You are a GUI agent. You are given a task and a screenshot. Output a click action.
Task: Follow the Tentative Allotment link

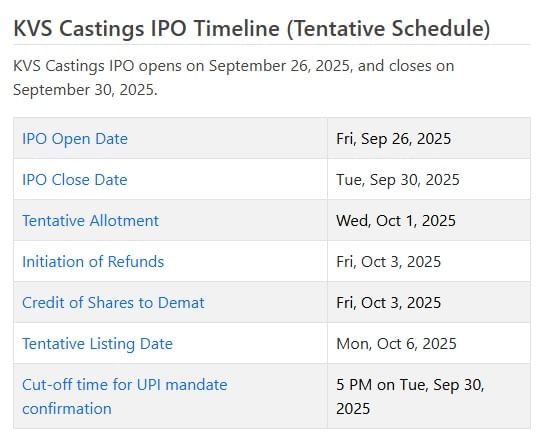tap(90, 221)
